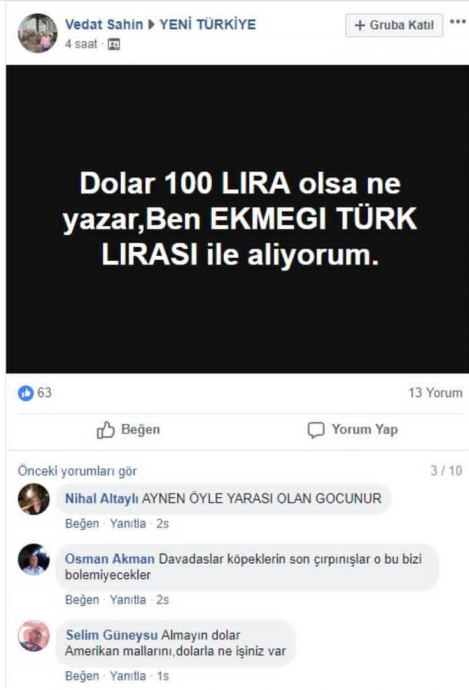Open the 13 Yorum comments count
This screenshot has width=469, height=690.
(435, 393)
